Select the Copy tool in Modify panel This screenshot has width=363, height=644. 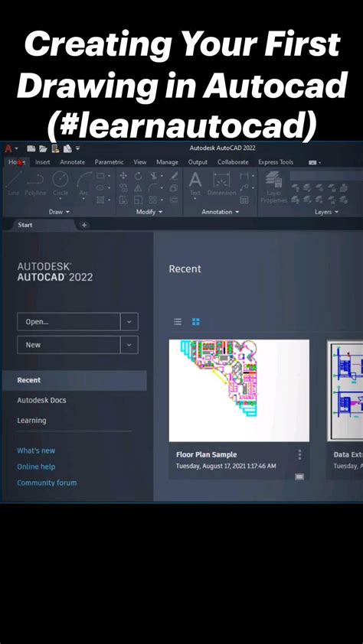(123, 187)
